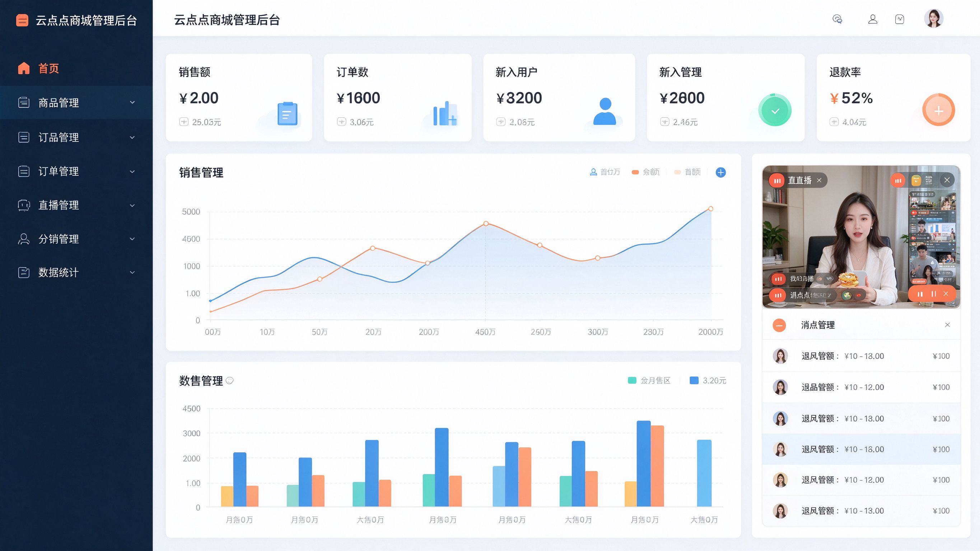This screenshot has width=980, height=551.
Task: Click orange live icon beside 直直播
Action: coord(777,180)
